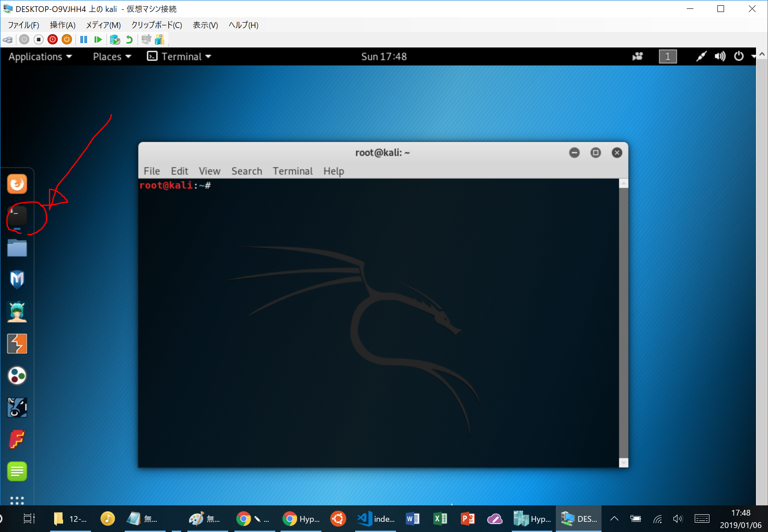Open the メディア(M) menu

pos(103,25)
